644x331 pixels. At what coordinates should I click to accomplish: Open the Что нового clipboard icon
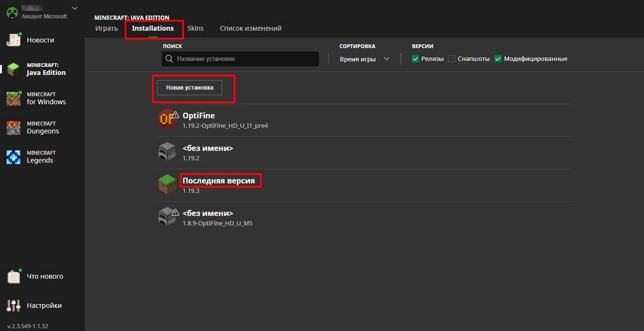point(14,276)
